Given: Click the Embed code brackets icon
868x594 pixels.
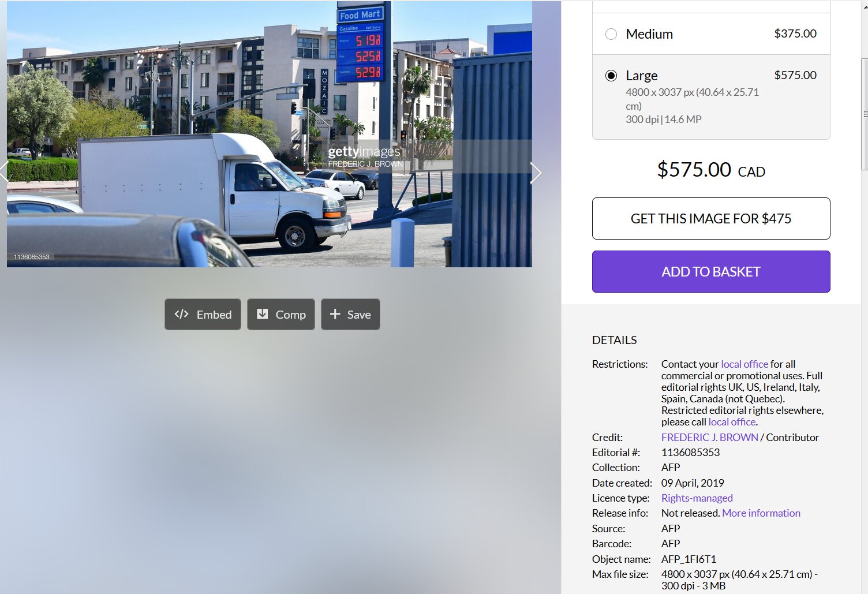Looking at the screenshot, I should 181,314.
